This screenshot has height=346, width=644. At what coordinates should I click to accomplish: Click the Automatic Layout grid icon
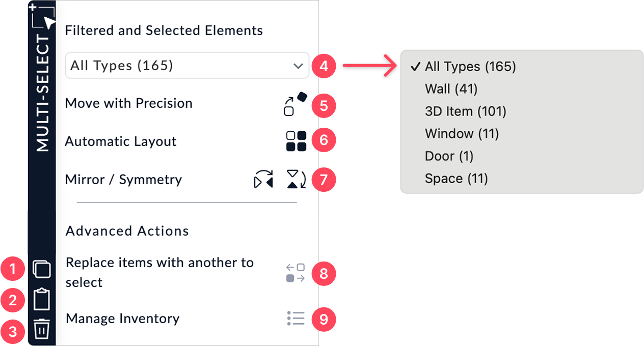(x=296, y=141)
